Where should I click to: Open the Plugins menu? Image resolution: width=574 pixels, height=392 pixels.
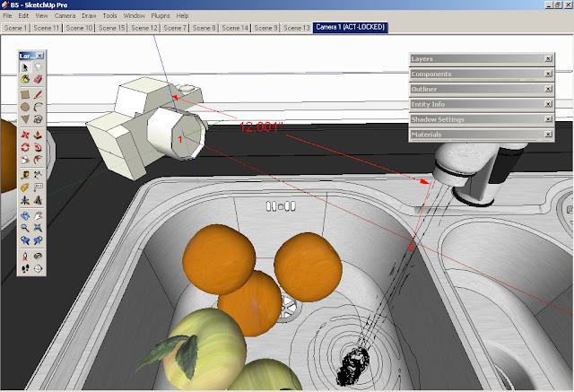pyautogui.click(x=161, y=16)
